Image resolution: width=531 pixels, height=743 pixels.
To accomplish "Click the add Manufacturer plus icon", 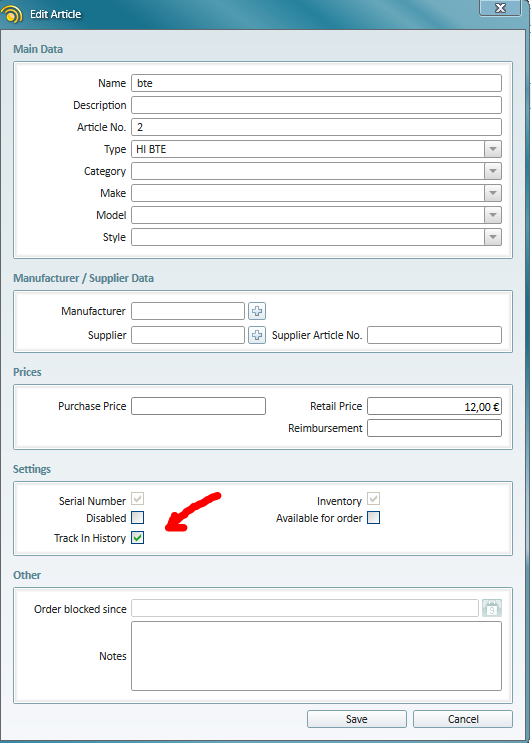I will pyautogui.click(x=257, y=311).
